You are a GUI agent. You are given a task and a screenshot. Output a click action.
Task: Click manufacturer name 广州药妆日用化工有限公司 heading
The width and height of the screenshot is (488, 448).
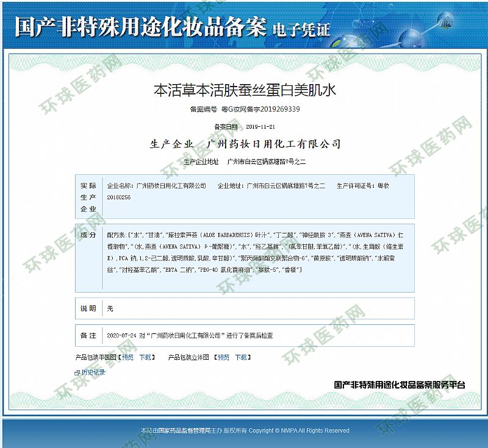coord(274,144)
